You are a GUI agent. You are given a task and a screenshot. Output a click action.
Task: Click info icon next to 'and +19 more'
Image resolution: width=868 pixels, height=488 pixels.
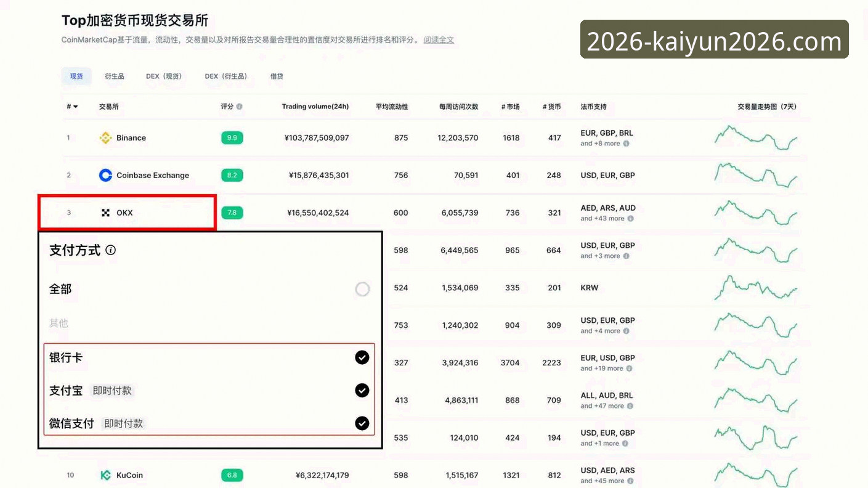point(630,368)
